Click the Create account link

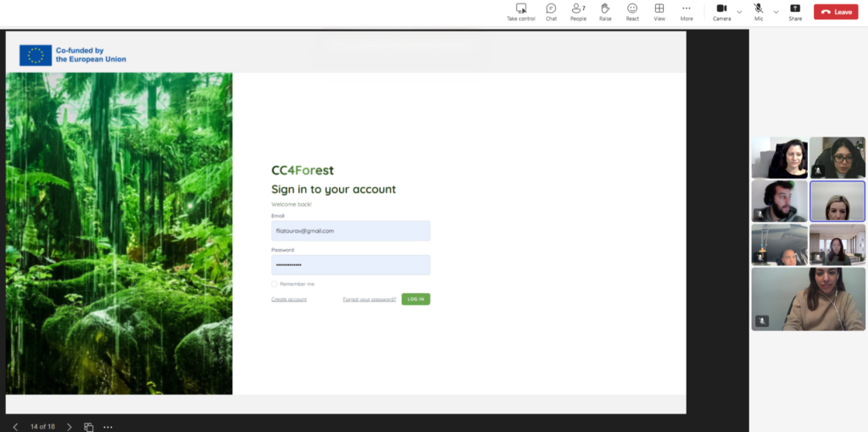pyautogui.click(x=288, y=299)
